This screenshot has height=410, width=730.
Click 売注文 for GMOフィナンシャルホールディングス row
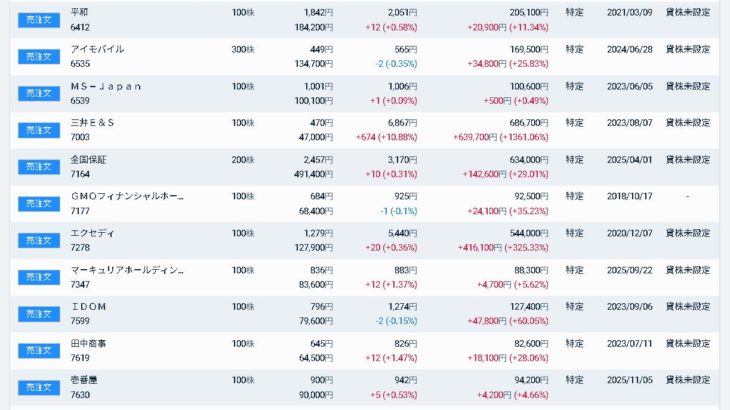pyautogui.click(x=39, y=204)
